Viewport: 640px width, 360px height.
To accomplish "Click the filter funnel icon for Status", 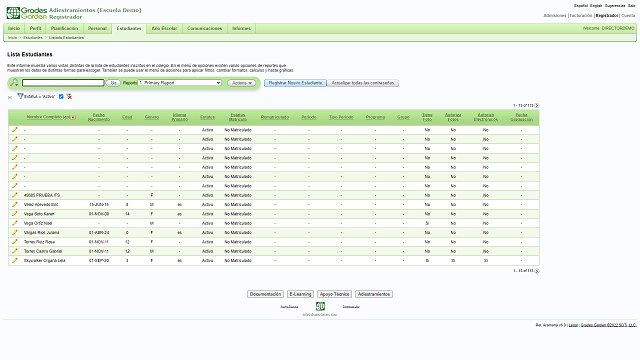I will (20, 96).
